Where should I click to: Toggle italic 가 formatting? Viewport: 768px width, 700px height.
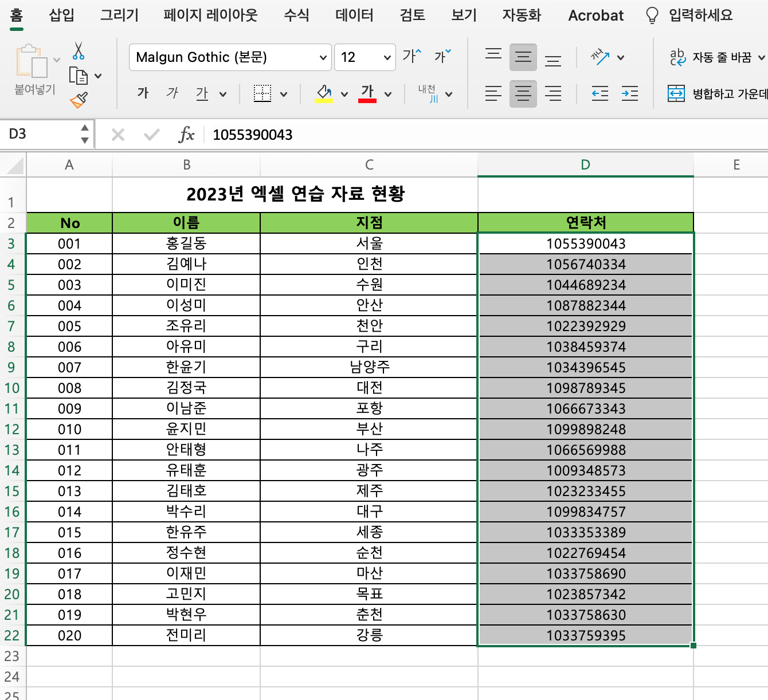point(172,93)
